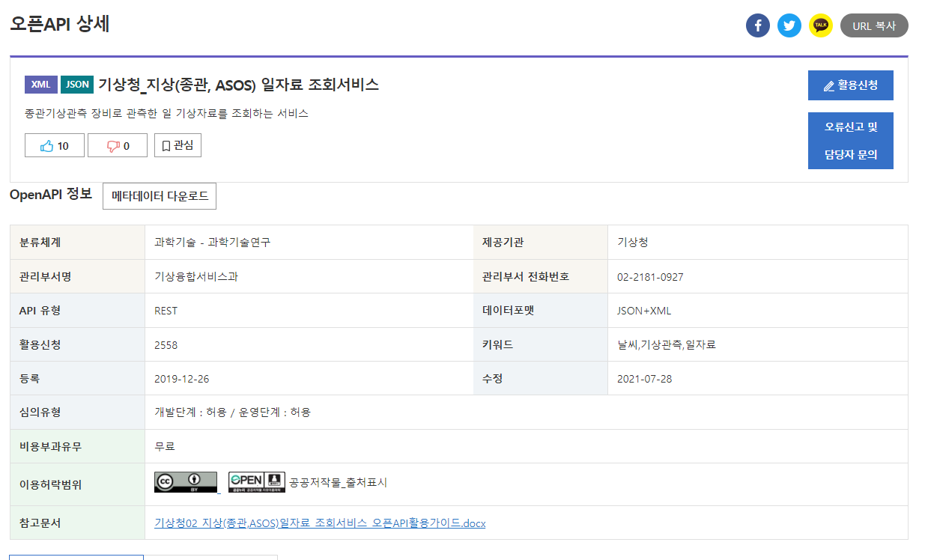Select the 오픈API 상세 page heading

pyautogui.click(x=60, y=24)
